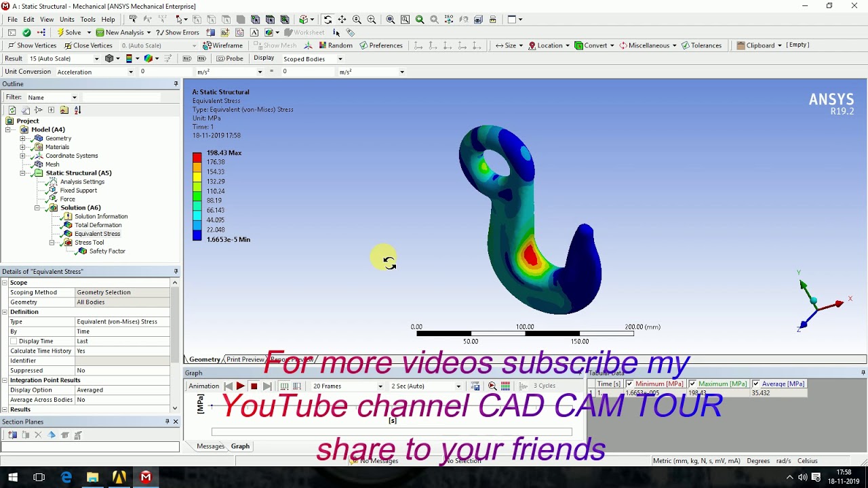Toggle Wireframe display mode

(222, 45)
